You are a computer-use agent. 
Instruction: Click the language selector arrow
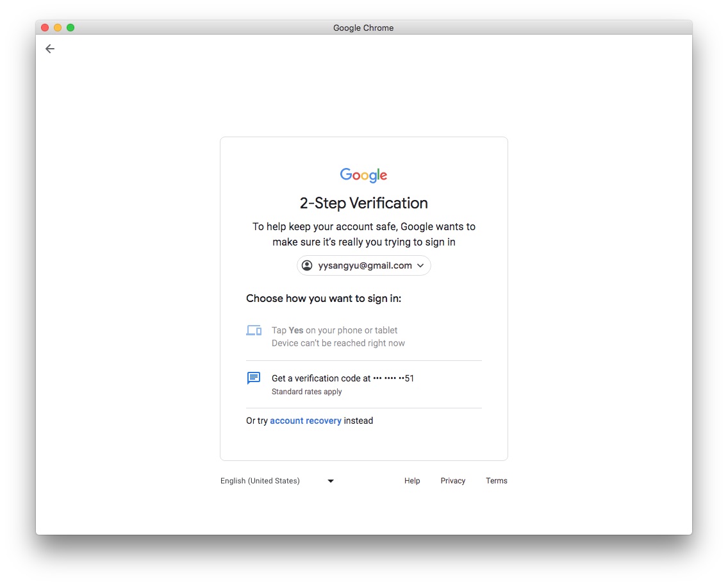(331, 481)
